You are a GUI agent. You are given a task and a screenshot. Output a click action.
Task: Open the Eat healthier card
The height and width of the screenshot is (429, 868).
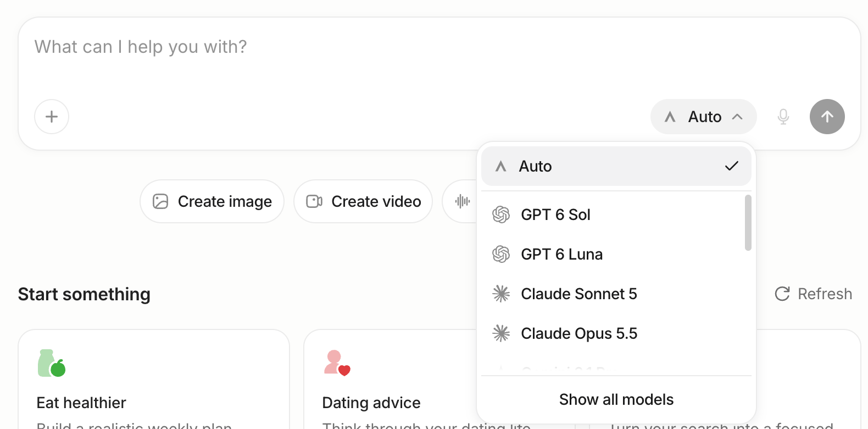click(154, 380)
